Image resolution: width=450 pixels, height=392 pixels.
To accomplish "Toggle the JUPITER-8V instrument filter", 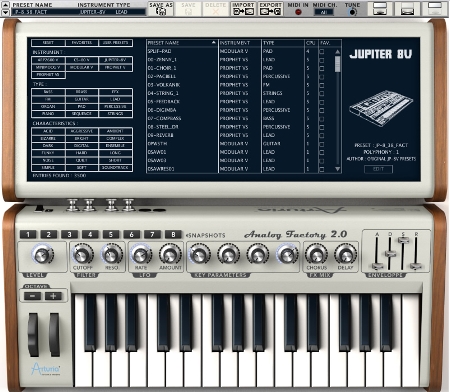I will (115, 60).
